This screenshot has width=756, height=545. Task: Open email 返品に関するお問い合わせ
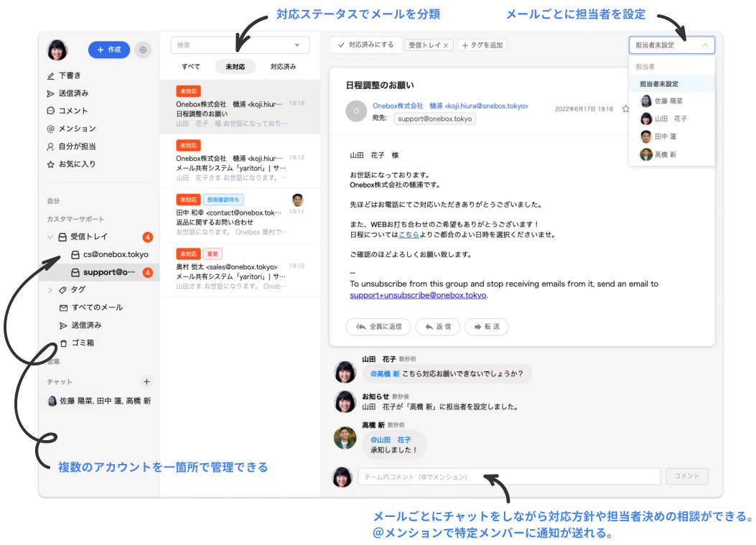click(x=240, y=215)
